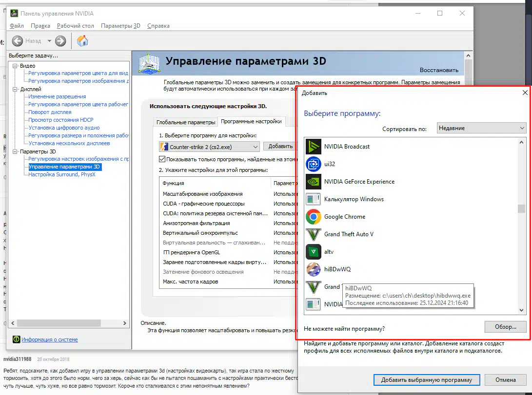Viewport: 532px width, 395px height.
Task: Toggle 'Показывать только программы' checkbox
Action: 162,159
